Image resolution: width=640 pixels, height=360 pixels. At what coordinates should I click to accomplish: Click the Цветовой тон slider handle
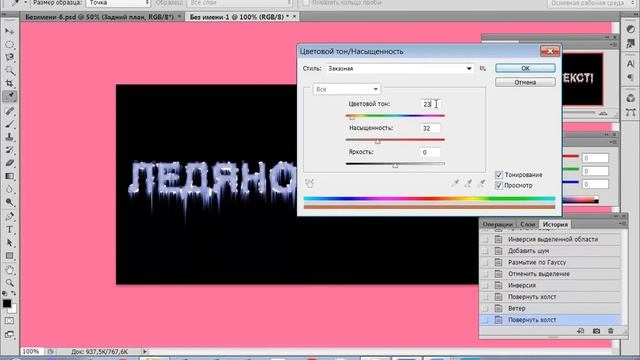[352, 118]
